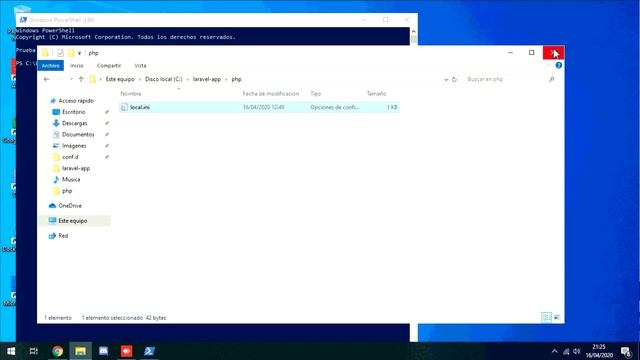Click the search magnifier icon
Viewport: 640px width, 360px height.
coord(551,79)
